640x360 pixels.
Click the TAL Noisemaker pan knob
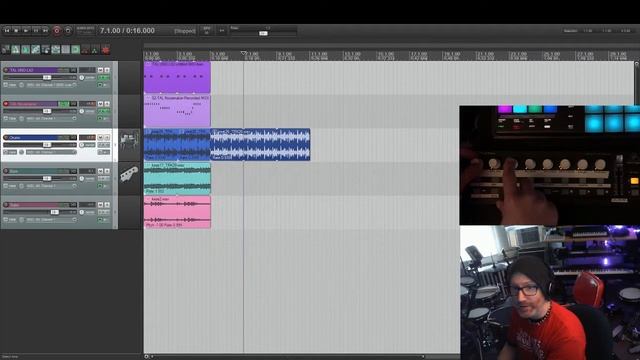coord(82,111)
